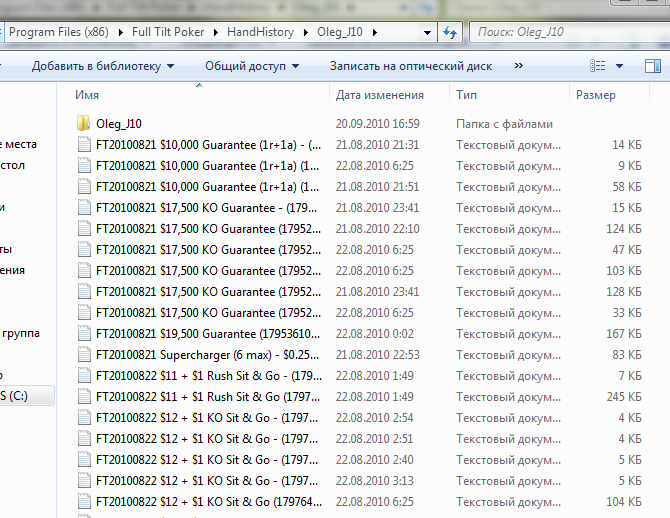
Task: Select the KO Sit & Go icon dated 2:40
Action: tap(84, 459)
